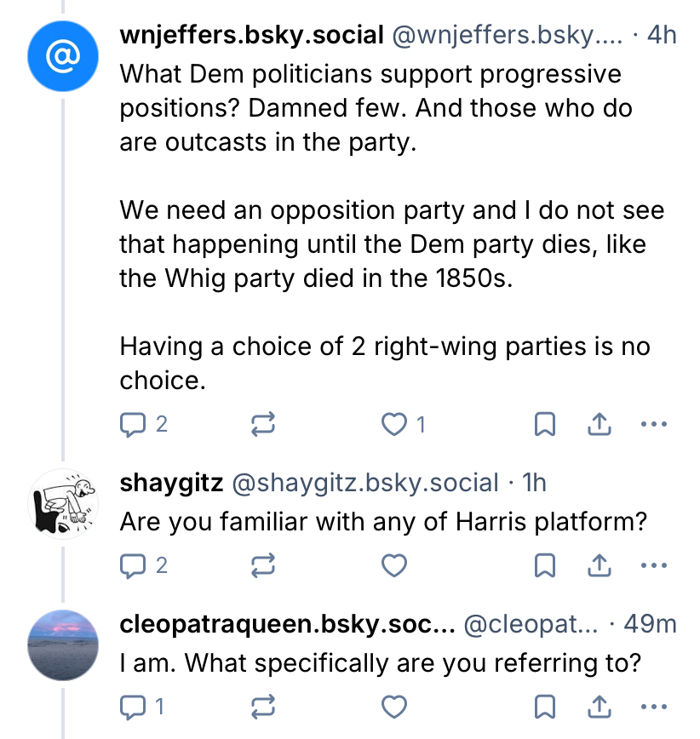Click wnjeffers' blue @ avatar
Image resolution: width=700 pixels, height=739 pixels.
(x=62, y=59)
